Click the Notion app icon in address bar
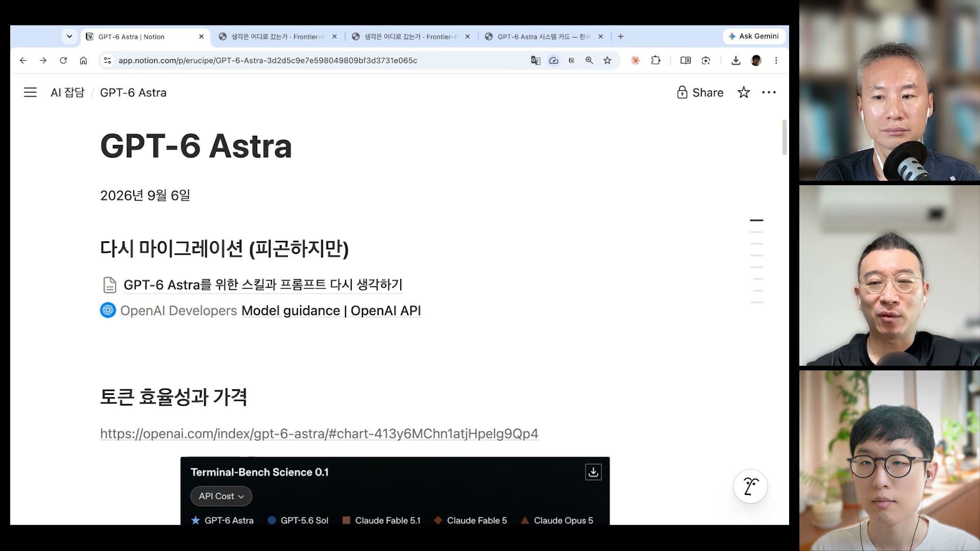 572,60
